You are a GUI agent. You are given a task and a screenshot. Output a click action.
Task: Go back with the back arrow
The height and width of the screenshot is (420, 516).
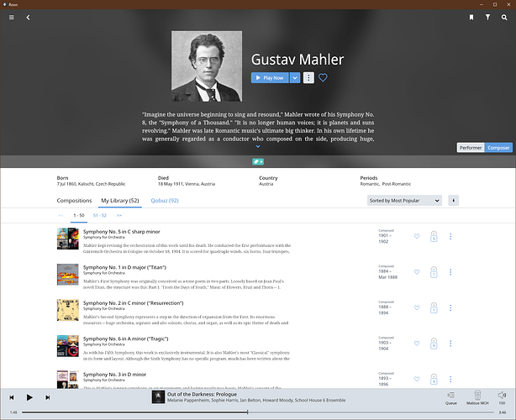coord(28,18)
